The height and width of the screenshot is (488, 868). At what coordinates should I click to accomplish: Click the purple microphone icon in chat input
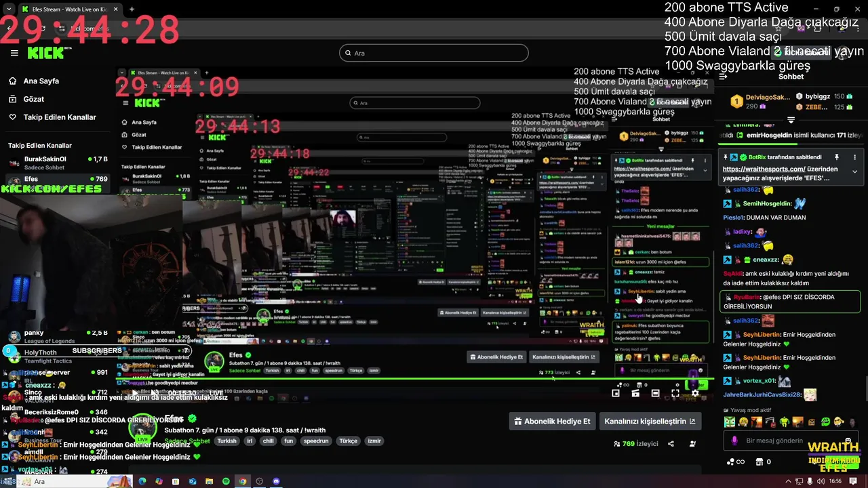click(x=734, y=441)
